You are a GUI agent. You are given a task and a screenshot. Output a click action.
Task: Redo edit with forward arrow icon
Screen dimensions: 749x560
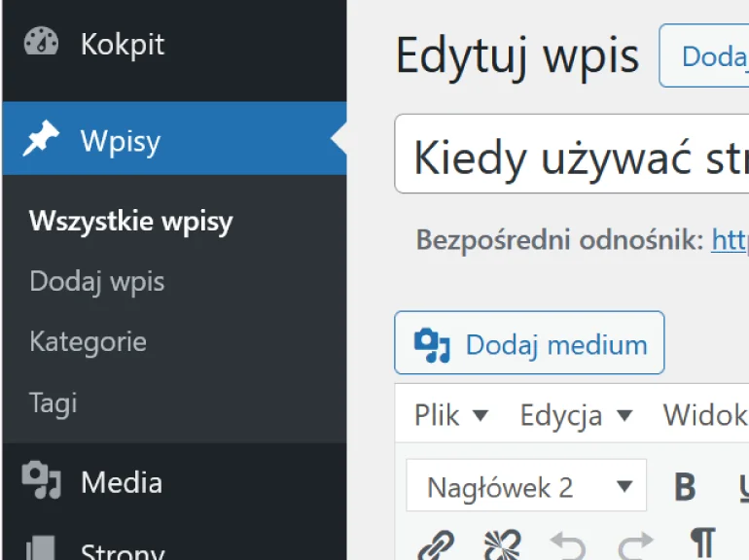tap(635, 545)
